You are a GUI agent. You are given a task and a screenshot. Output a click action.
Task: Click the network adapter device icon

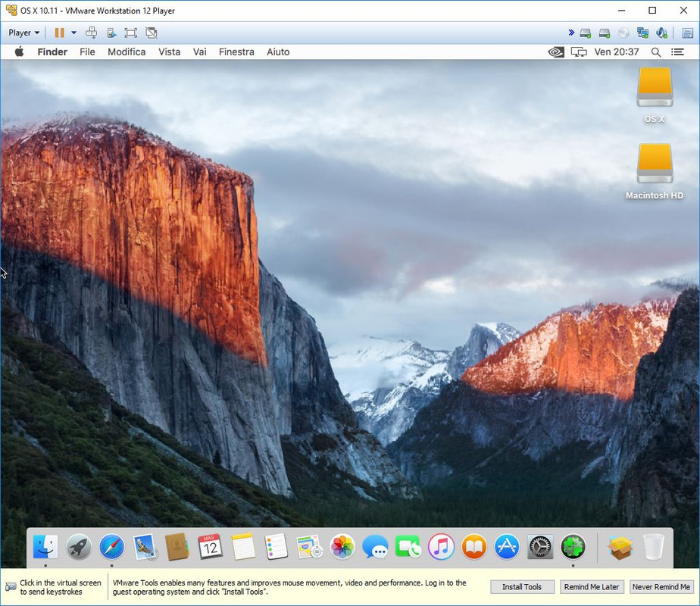click(x=643, y=33)
